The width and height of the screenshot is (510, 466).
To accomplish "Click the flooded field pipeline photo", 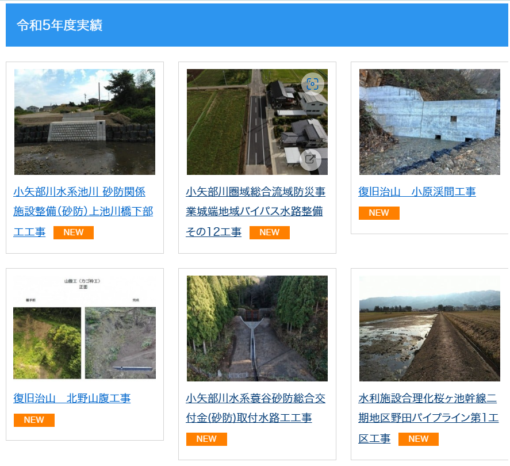I will [x=429, y=328].
